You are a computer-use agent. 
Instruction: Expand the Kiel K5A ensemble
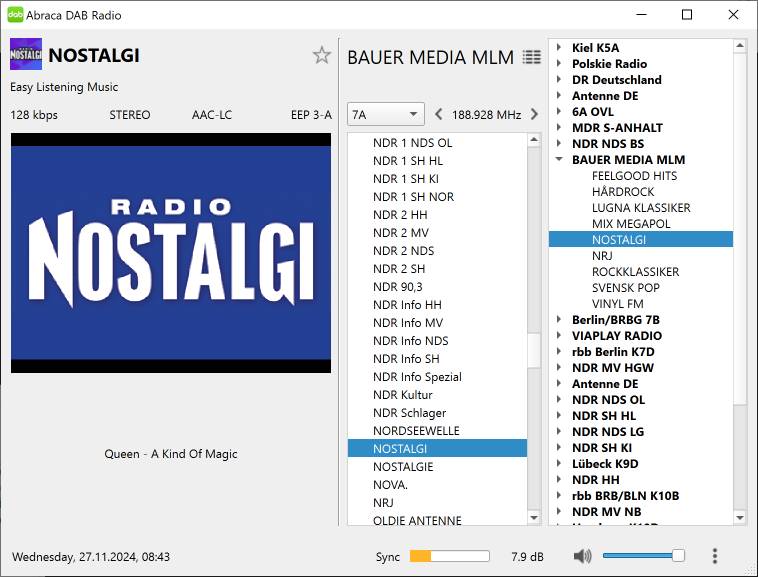tap(559, 48)
